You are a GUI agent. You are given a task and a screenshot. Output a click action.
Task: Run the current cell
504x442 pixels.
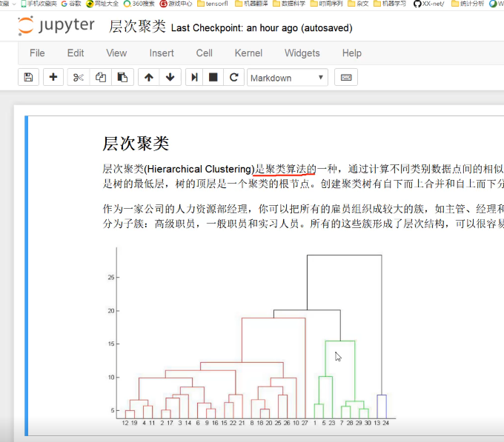coord(194,78)
